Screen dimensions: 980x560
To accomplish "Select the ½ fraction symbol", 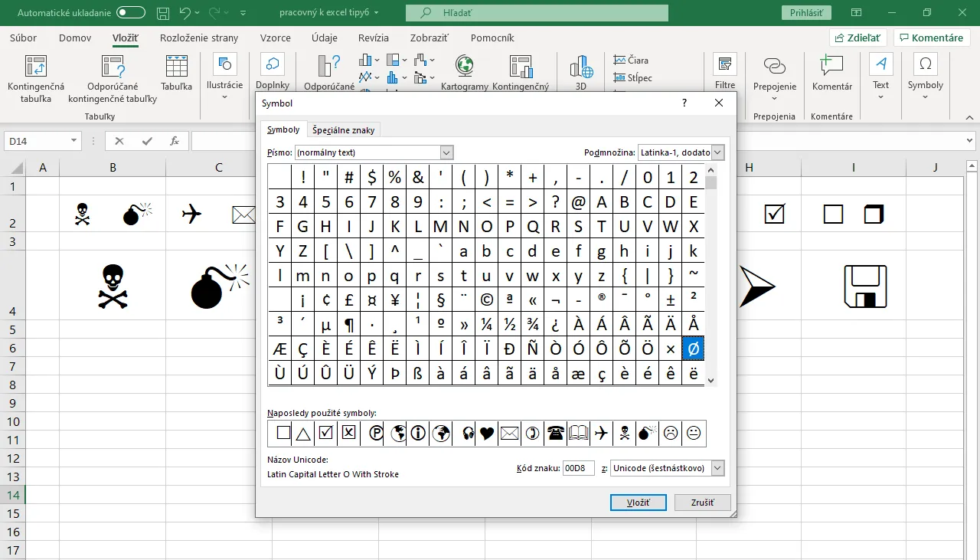I will coord(510,323).
